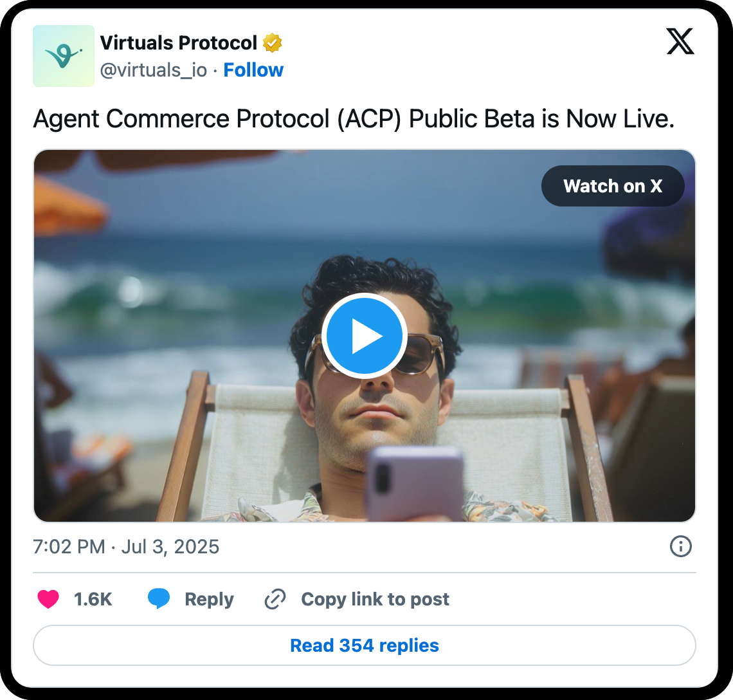Like the post with heart icon
The height and width of the screenshot is (700, 733).
48,599
